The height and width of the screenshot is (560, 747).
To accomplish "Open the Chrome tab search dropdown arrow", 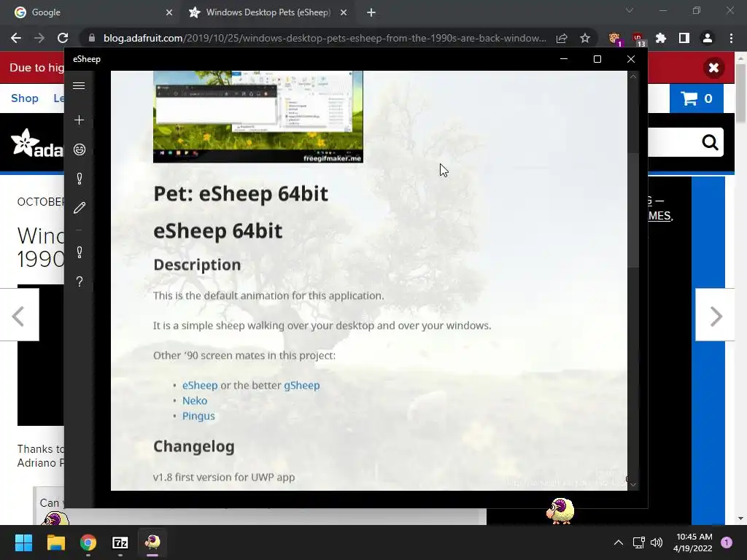I will [x=630, y=10].
